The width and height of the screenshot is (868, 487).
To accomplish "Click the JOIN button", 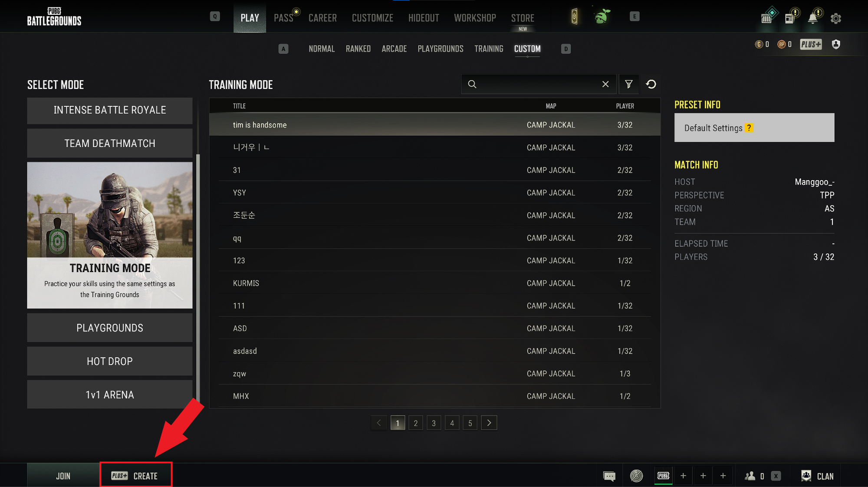I will (63, 476).
